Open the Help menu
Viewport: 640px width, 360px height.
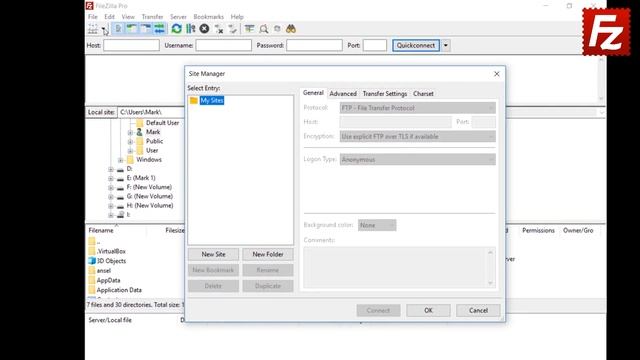click(237, 17)
